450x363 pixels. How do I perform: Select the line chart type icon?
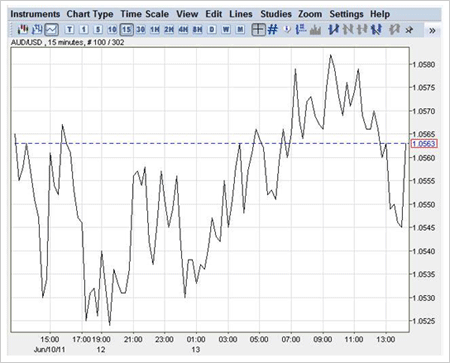click(x=51, y=30)
